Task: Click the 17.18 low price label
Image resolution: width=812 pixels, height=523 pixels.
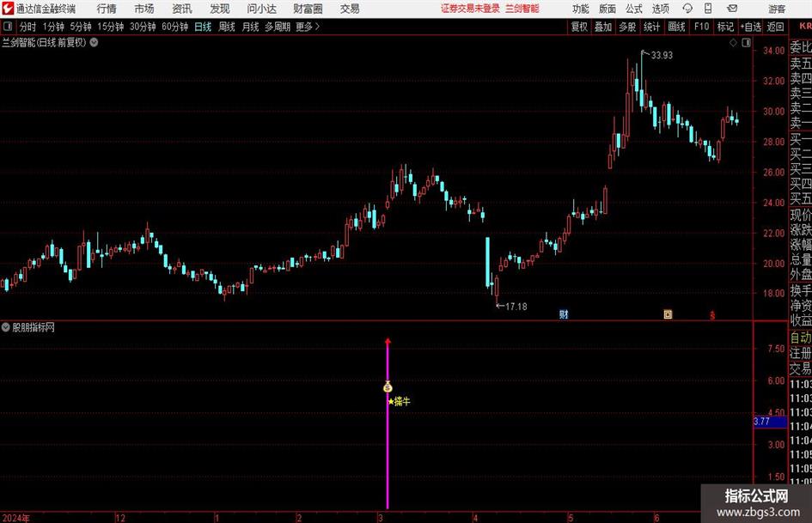Action: tap(516, 307)
